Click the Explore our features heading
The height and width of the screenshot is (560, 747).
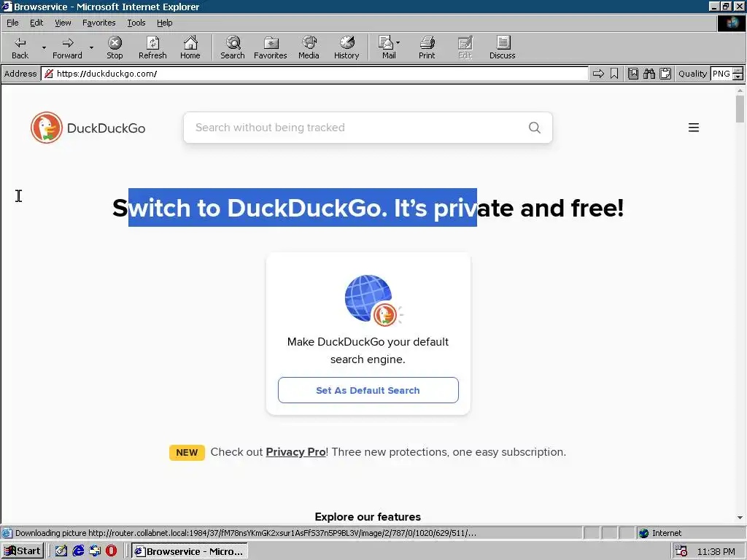(x=368, y=517)
